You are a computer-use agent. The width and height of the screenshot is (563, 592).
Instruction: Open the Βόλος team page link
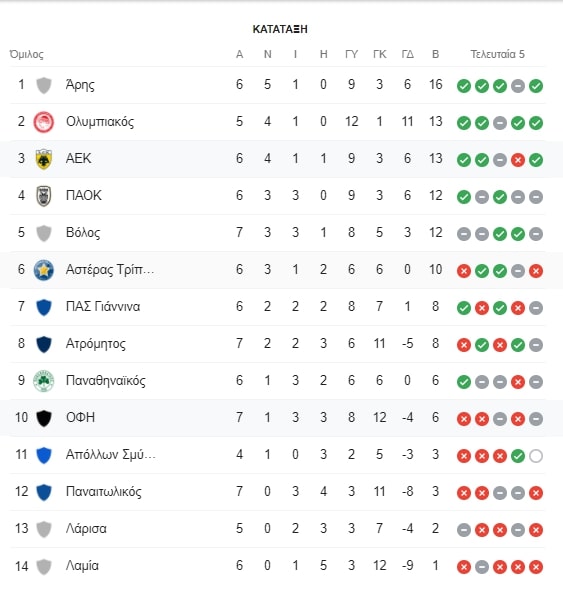point(83,233)
